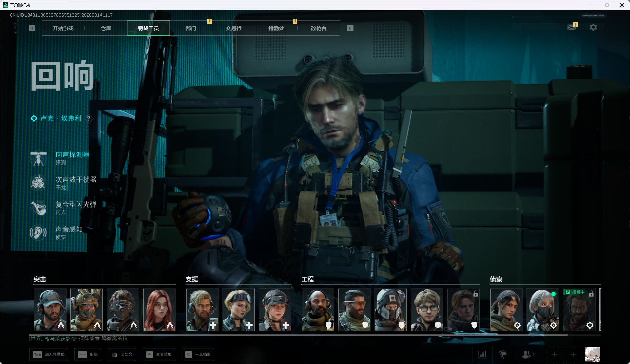Select the 突击 operator wearing tan helmet

pos(87,310)
